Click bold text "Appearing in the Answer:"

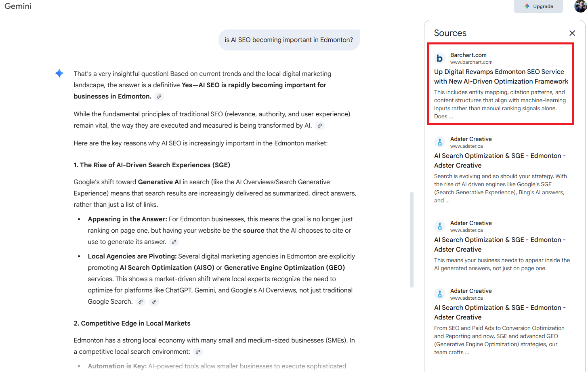pos(128,219)
